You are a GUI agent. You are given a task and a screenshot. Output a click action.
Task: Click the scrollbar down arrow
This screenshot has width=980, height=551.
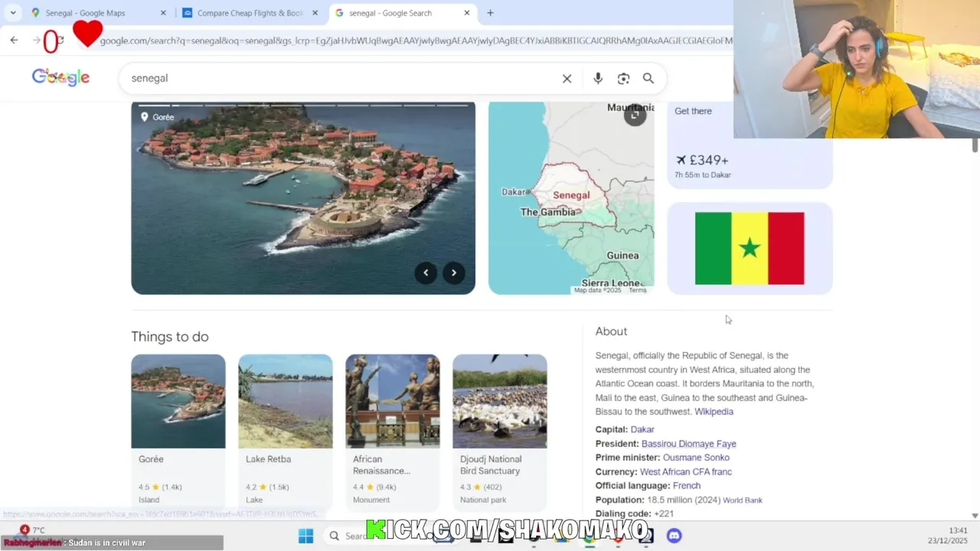tap(975, 516)
